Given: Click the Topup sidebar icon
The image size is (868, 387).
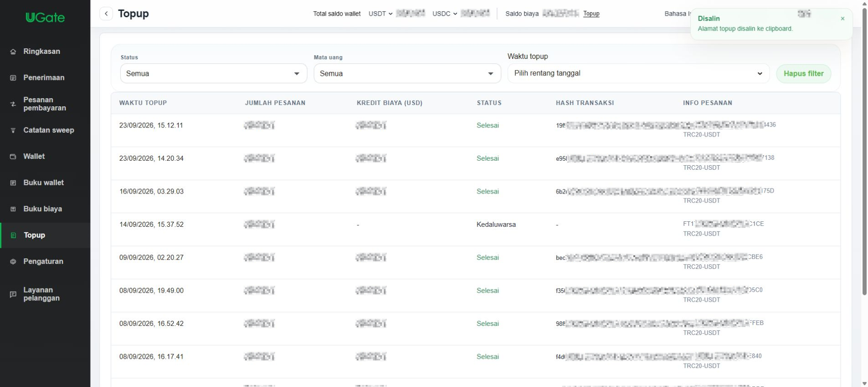Looking at the screenshot, I should point(13,235).
